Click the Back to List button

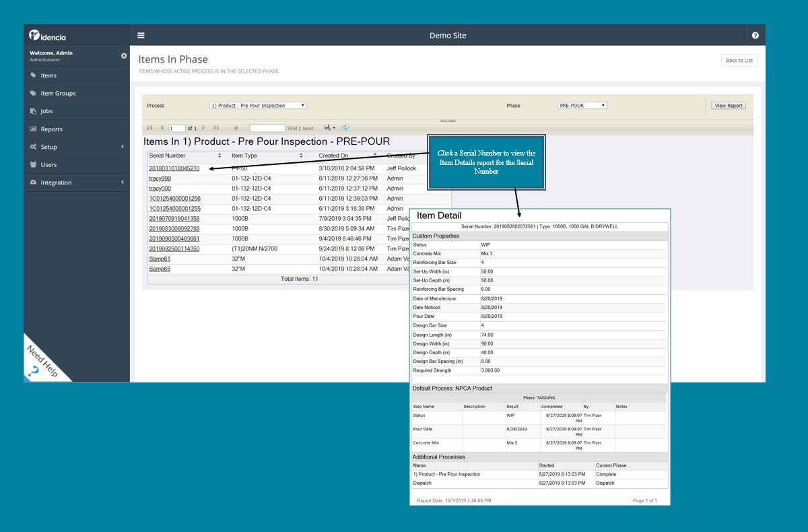point(739,61)
